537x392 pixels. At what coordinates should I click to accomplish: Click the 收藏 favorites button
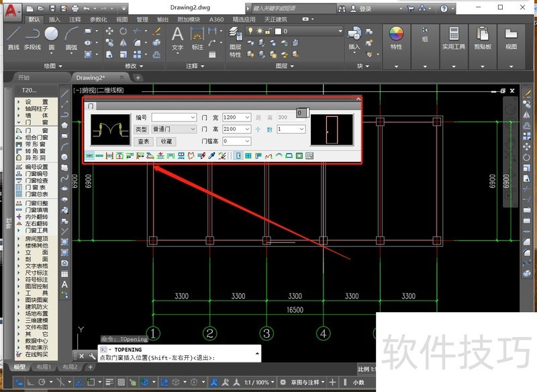pyautogui.click(x=167, y=142)
